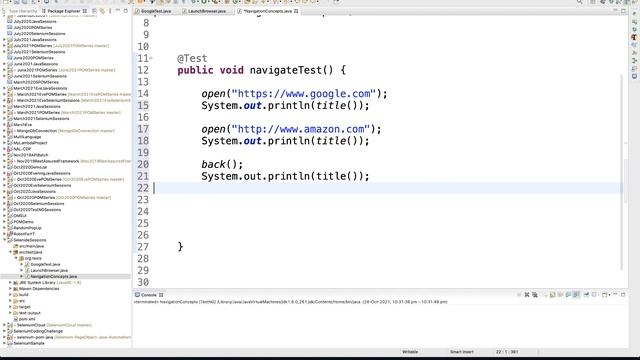Select the NavigationConcepts.java editor tab
Viewport: 640px width, 360px height.
(x=267, y=11)
